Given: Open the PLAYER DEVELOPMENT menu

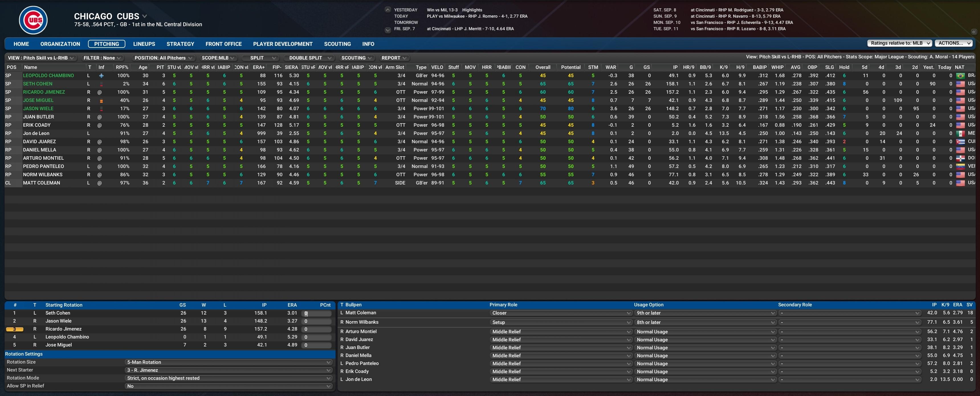Looking at the screenshot, I should (283, 44).
